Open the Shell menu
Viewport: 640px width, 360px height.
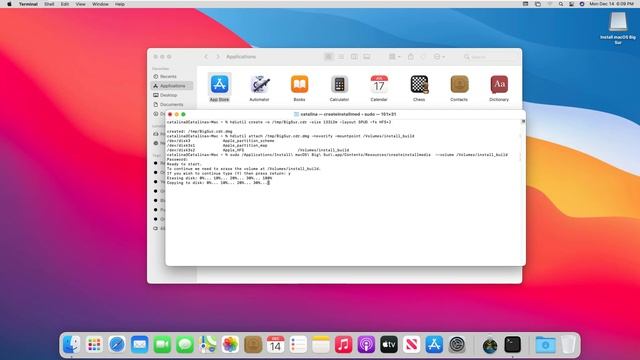pos(49,4)
